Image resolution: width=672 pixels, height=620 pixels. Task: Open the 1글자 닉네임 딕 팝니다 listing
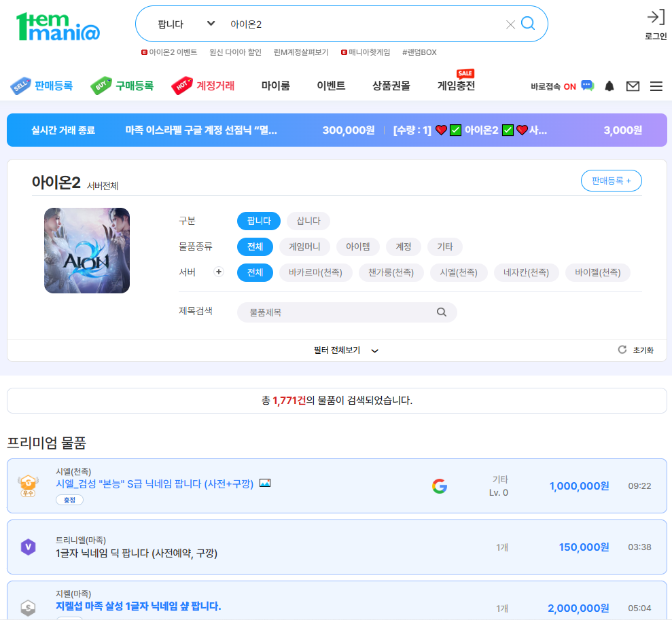137,553
